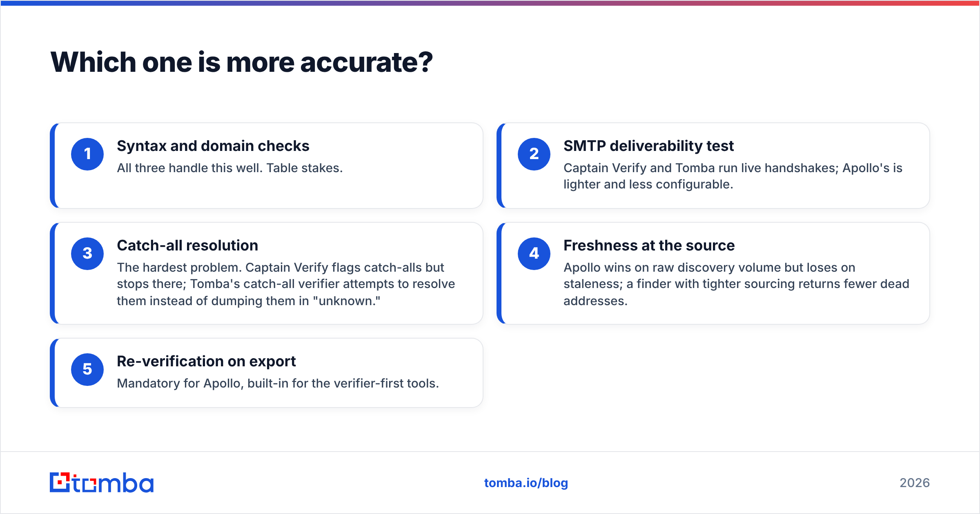This screenshot has height=514, width=980.
Task: Click the Apollo raw discovery volume description
Action: point(736,284)
